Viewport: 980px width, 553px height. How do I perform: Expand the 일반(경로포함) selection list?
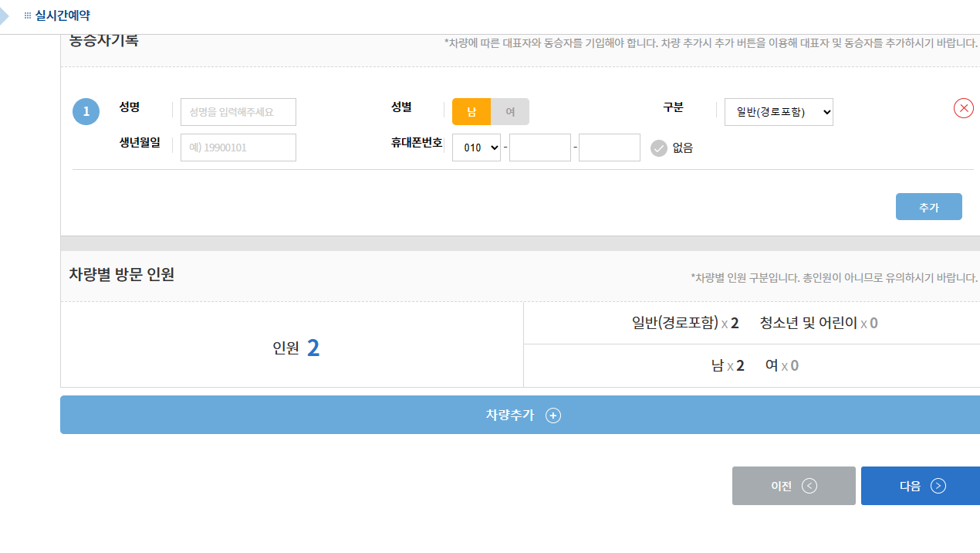coord(778,111)
